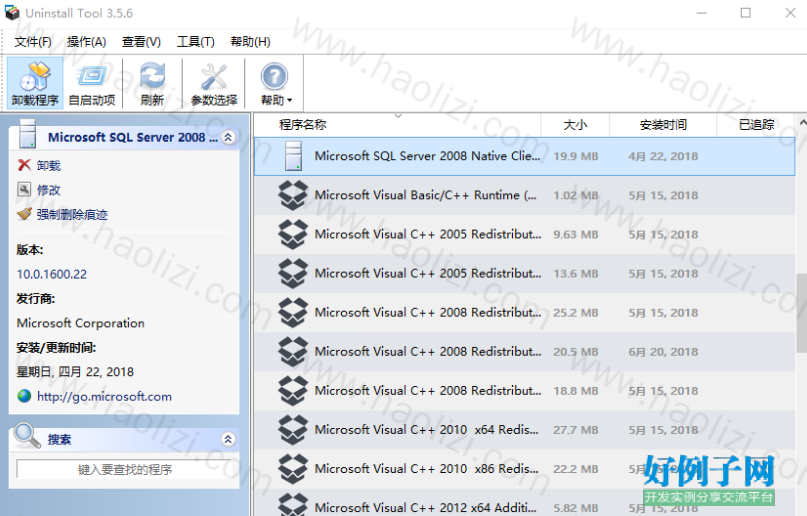Open the 帮助 help dropdown button
This screenshot has width=807, height=516.
pyautogui.click(x=275, y=83)
